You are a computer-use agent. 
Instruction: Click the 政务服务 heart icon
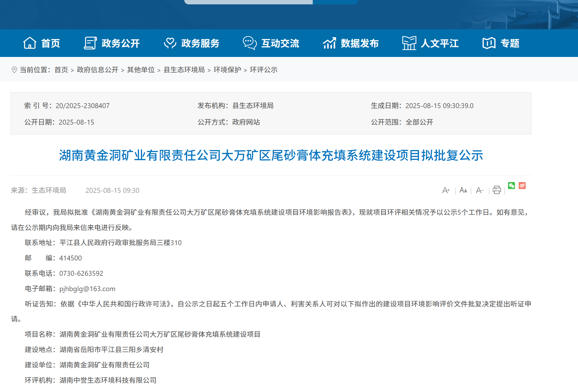[x=170, y=43]
